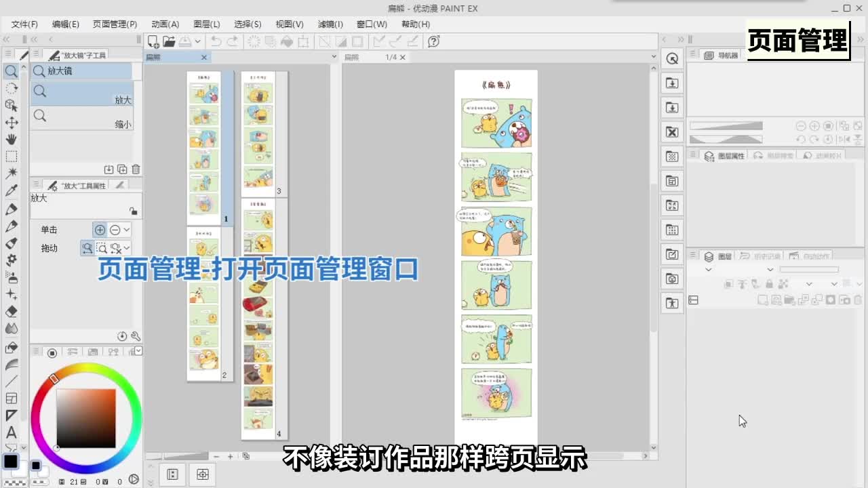
Task: Select the Rotate view tool
Action: coord(12,88)
